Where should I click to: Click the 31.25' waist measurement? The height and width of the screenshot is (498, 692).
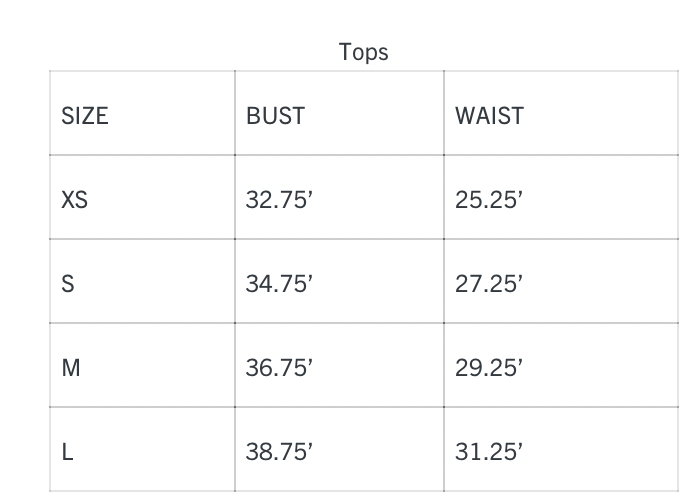click(x=489, y=452)
